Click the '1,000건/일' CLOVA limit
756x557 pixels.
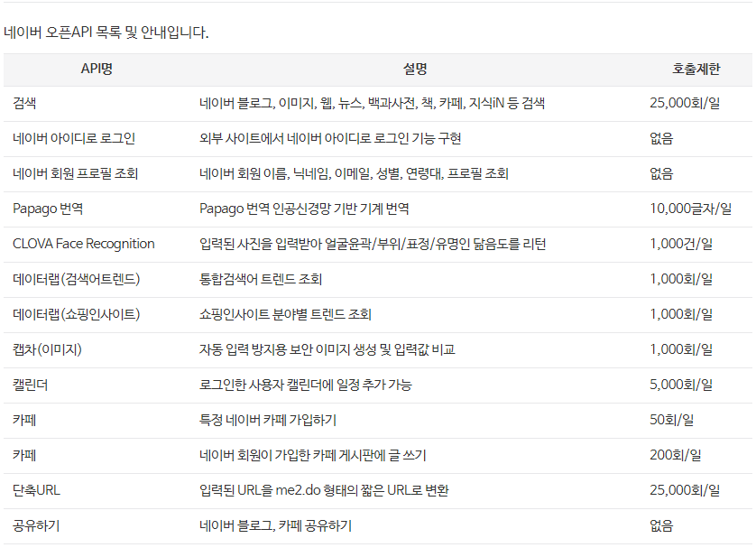tap(681, 245)
